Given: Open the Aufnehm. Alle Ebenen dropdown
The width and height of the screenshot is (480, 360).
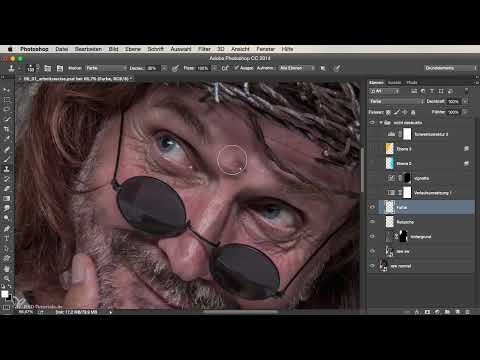Looking at the screenshot, I should pyautogui.click(x=296, y=68).
